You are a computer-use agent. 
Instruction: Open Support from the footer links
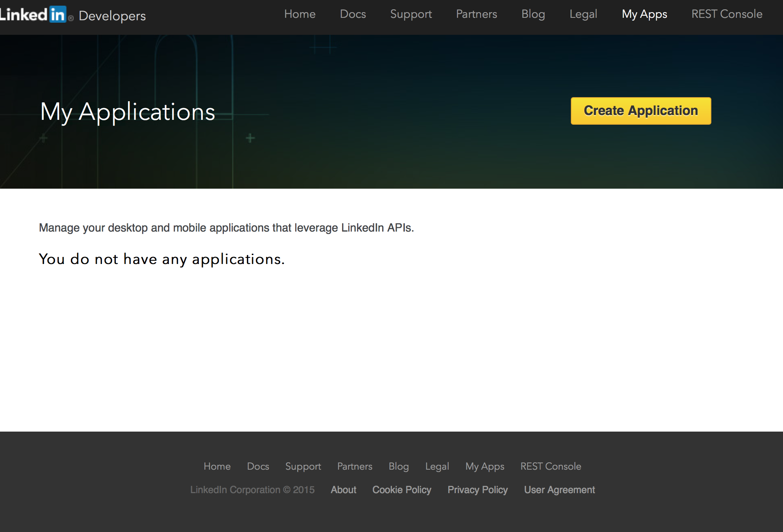click(303, 466)
